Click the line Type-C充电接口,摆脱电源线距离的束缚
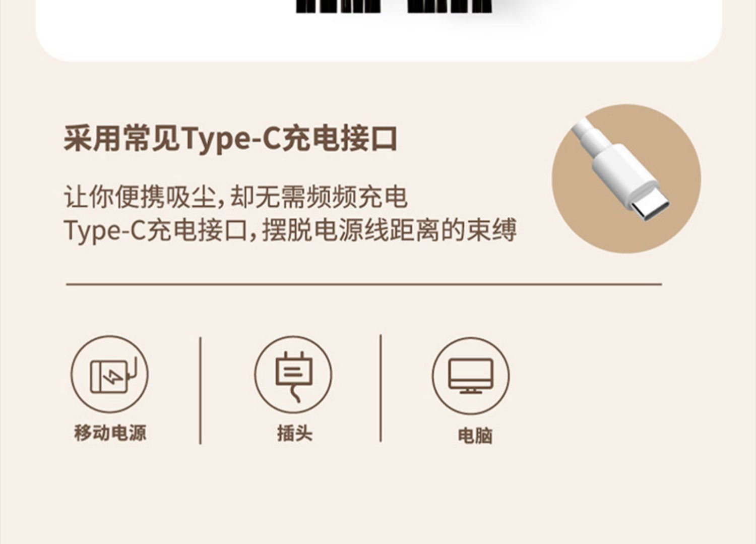The height and width of the screenshot is (544, 756). pos(290,230)
